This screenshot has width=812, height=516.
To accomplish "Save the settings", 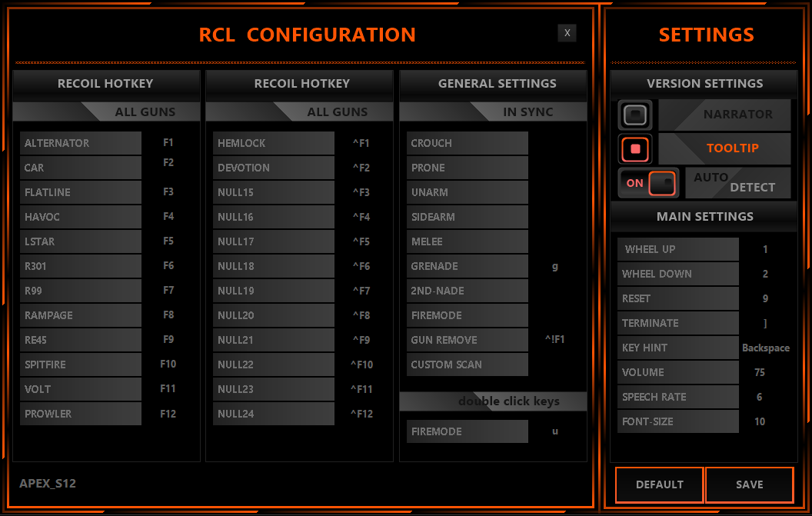I will (750, 484).
